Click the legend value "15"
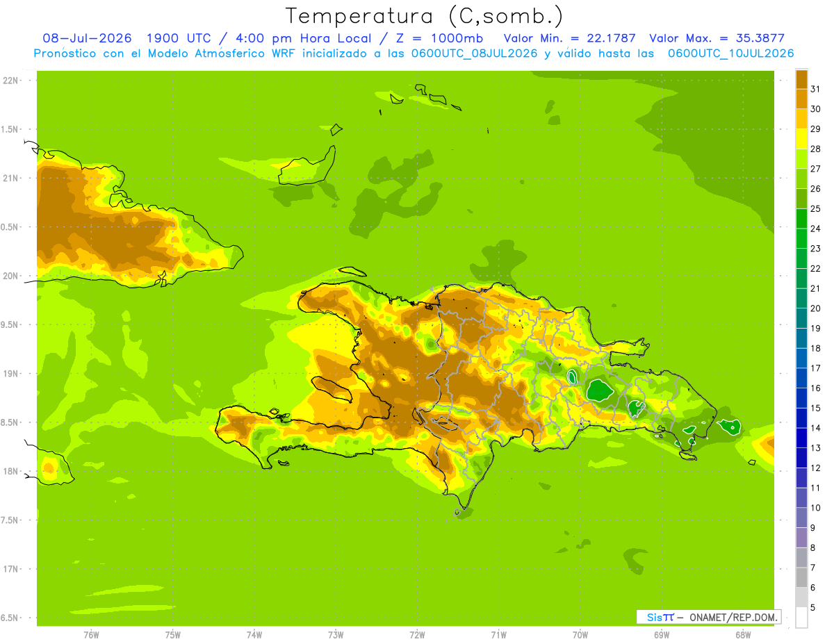Viewport: 834px width, 644px height. click(x=815, y=408)
